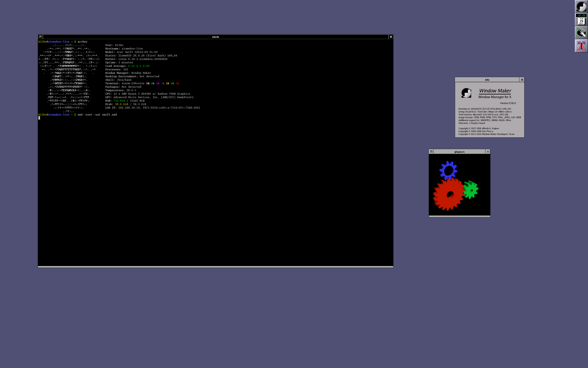This screenshot has width=588, height=368.
Task: Click the "Xinerama: 1 head(s) found" line
Action: [x=472, y=123]
